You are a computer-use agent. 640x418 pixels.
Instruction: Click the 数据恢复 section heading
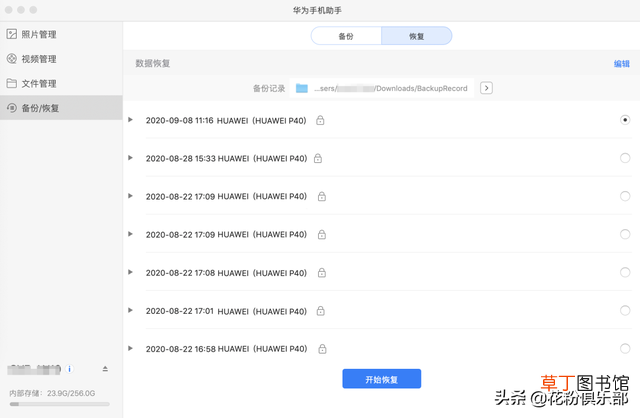pyautogui.click(x=153, y=63)
